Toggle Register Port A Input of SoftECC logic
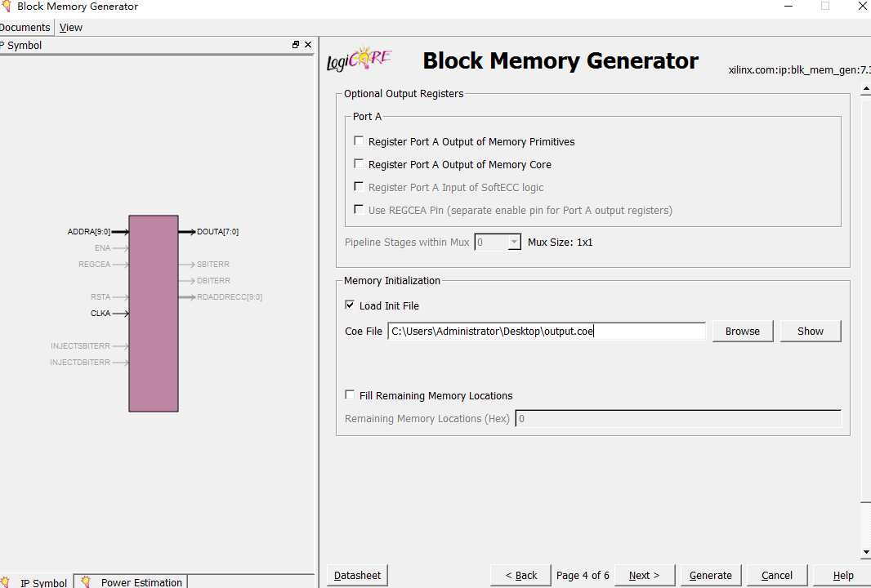Screen dimensions: 871x588 pyautogui.click(x=359, y=186)
